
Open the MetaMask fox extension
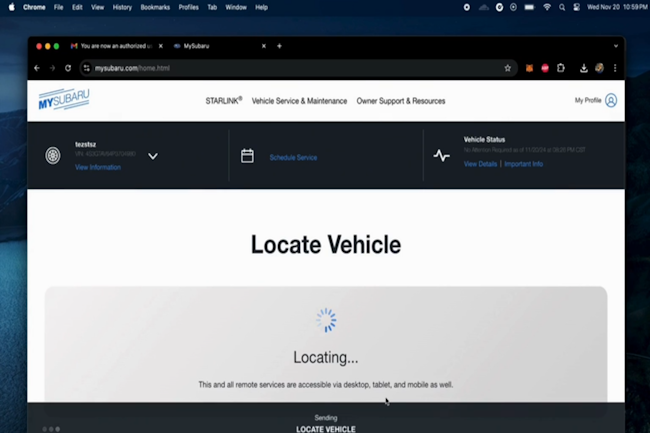[529, 68]
